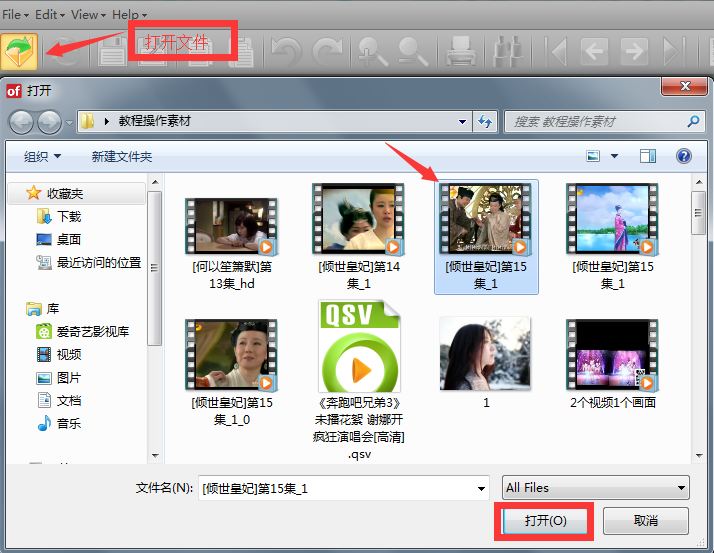The width and height of the screenshot is (714, 553).
Task: Expand breadcrumb arrow before 教程操作素材
Action: tap(107, 121)
